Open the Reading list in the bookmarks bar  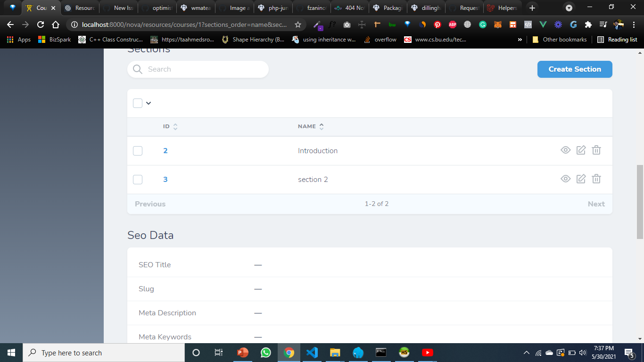point(617,39)
